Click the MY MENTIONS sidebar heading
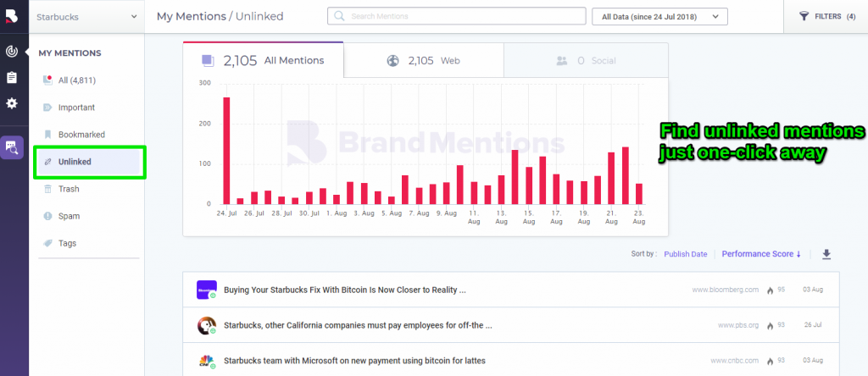This screenshot has width=868, height=376. (x=70, y=53)
